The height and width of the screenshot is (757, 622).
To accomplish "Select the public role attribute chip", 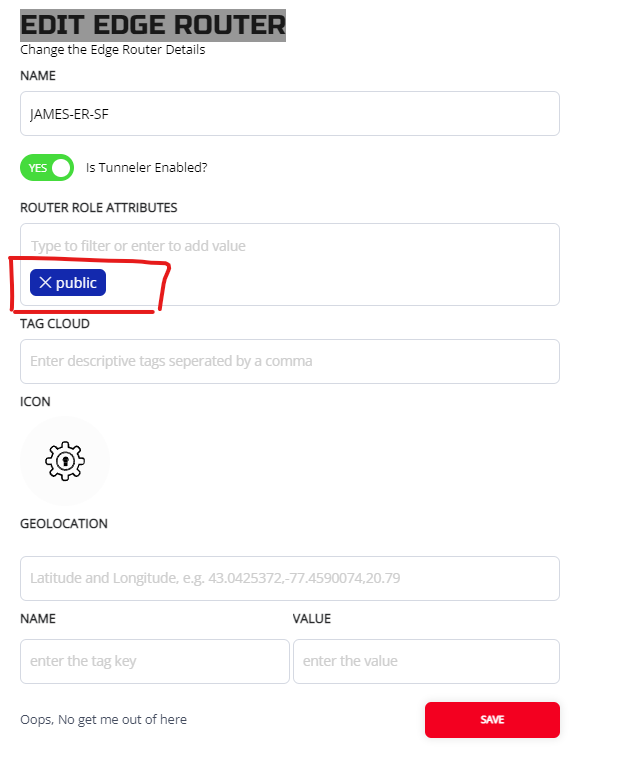I will click(77, 283).
